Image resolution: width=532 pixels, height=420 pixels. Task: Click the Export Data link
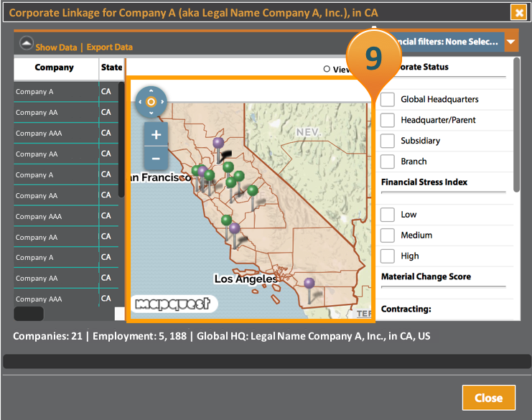coord(110,47)
